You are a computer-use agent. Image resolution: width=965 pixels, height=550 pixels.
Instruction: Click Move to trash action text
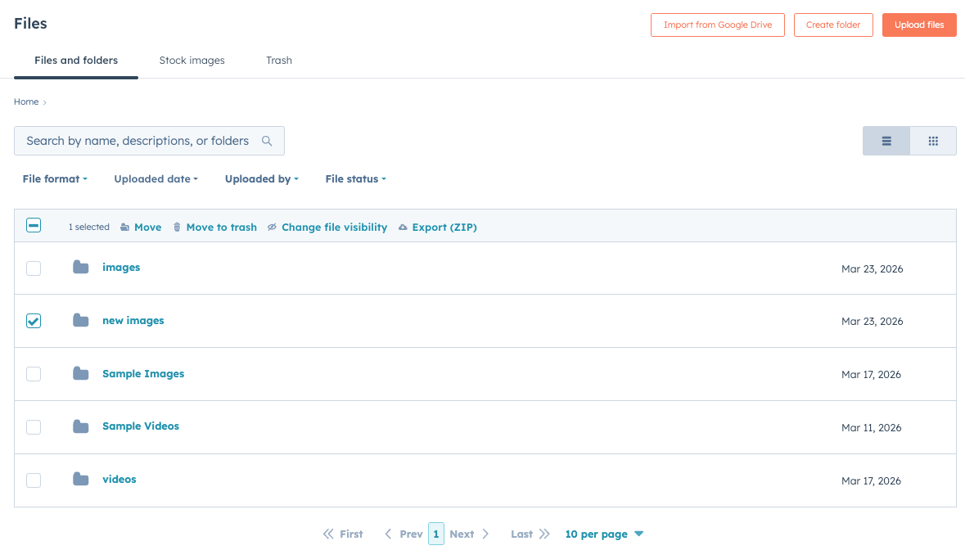coord(222,227)
